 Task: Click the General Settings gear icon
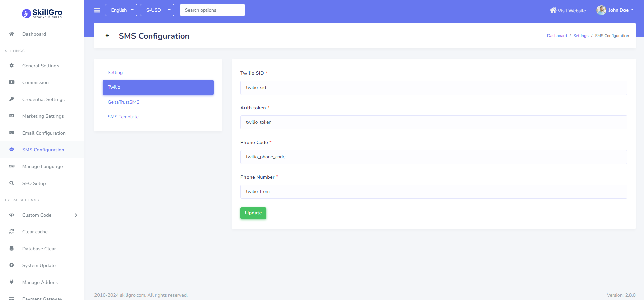12,66
